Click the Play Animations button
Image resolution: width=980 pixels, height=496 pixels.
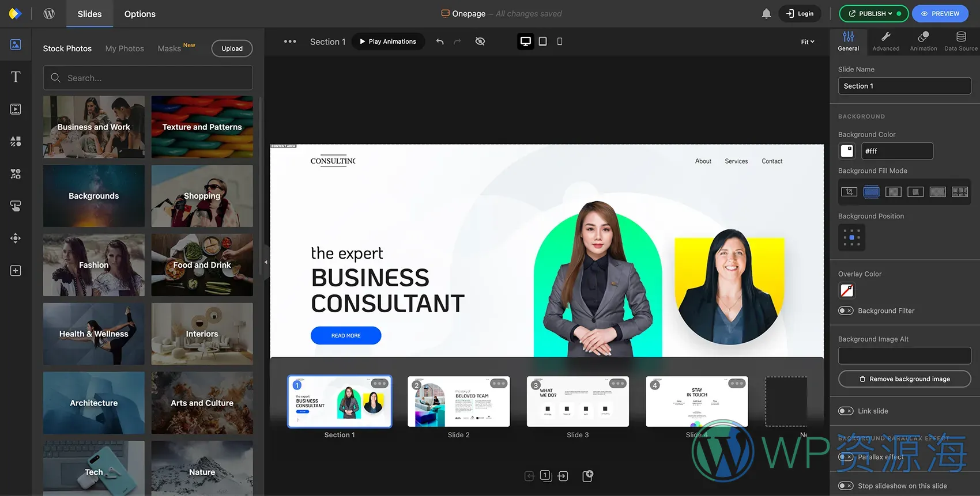pos(388,41)
